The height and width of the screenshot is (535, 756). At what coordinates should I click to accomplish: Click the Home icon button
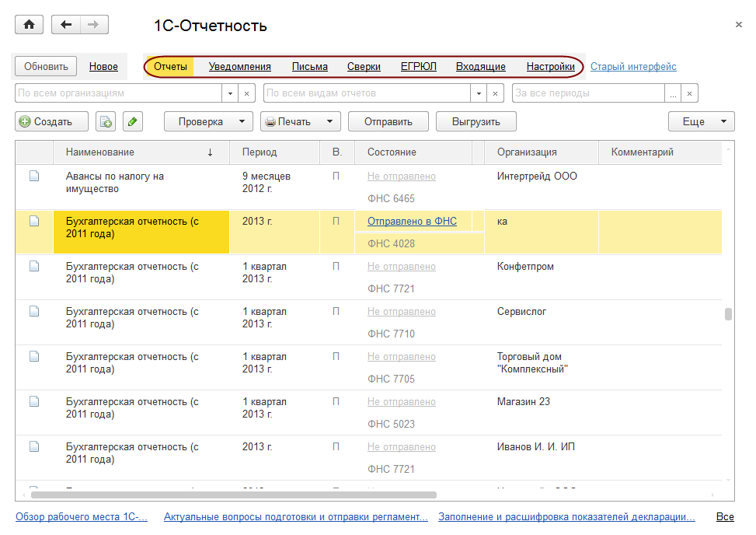[30, 25]
